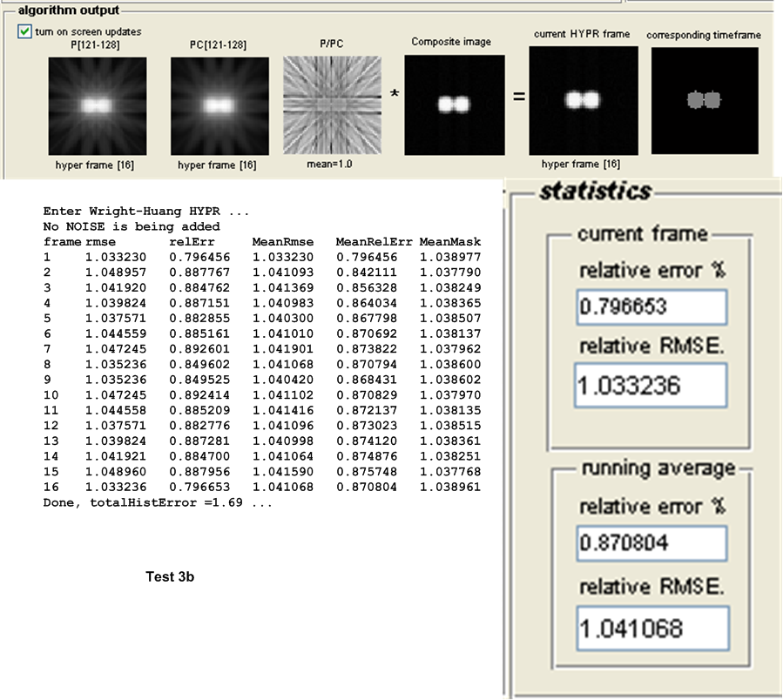
Task: Click current frame relative RMSE field
Action: 651,384
